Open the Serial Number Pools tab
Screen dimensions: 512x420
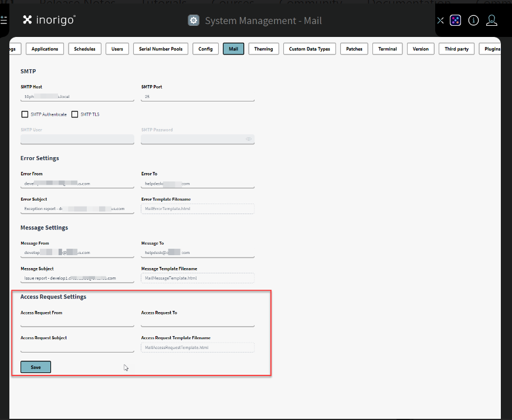point(160,49)
